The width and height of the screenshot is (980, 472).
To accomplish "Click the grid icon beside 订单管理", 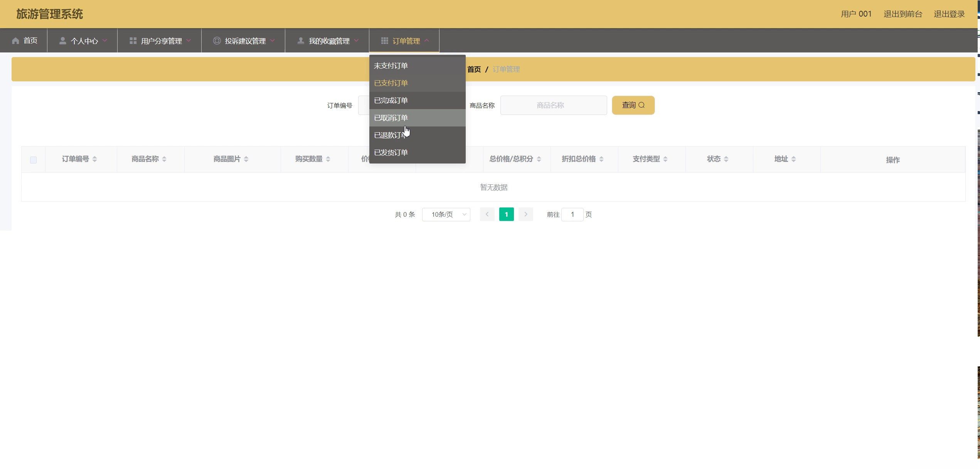I will tap(384, 41).
